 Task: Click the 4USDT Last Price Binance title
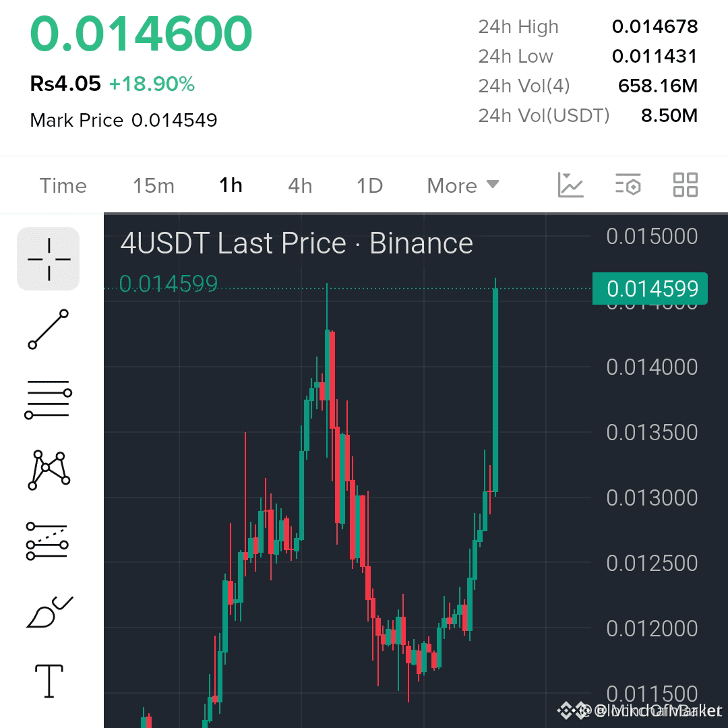tap(297, 243)
